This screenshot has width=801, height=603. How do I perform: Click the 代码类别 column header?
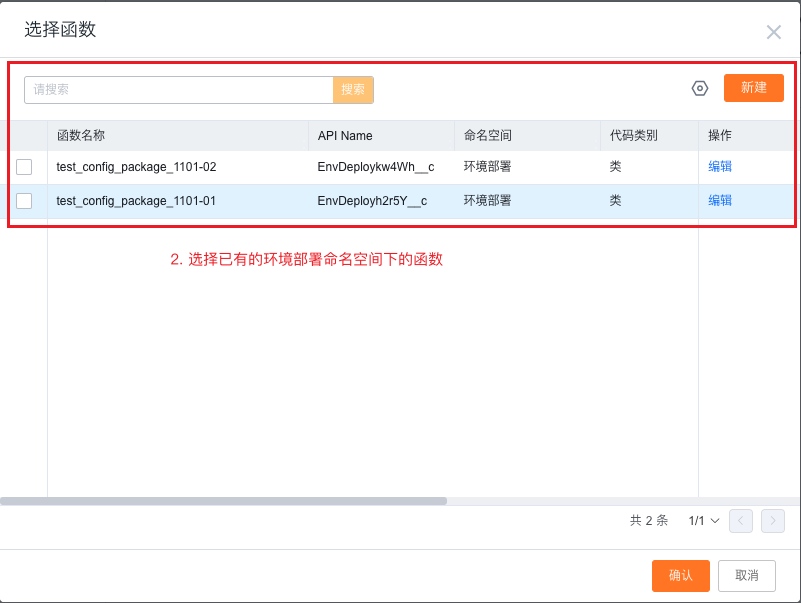[633, 136]
